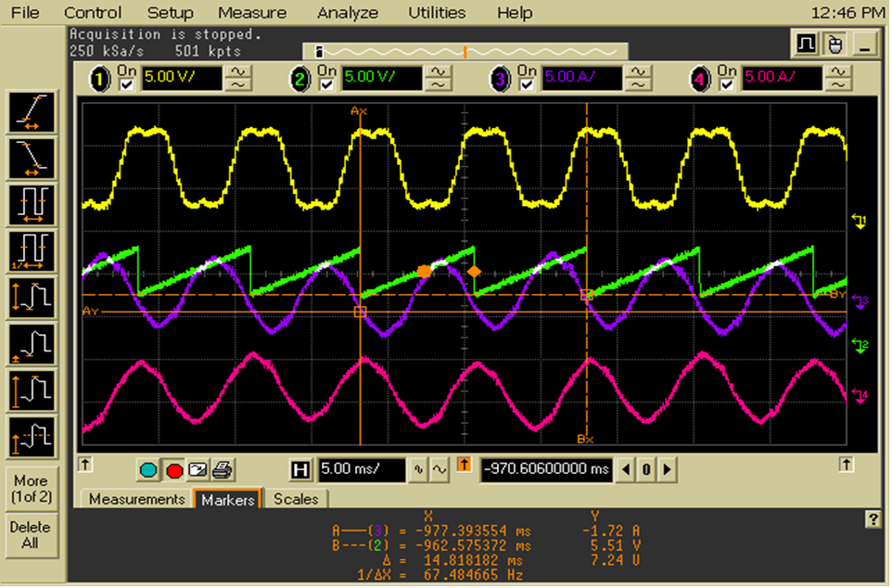Screen dimensions: 892x588
Task: Adjust channel 1 vertical scale stepper
Action: coord(238,78)
